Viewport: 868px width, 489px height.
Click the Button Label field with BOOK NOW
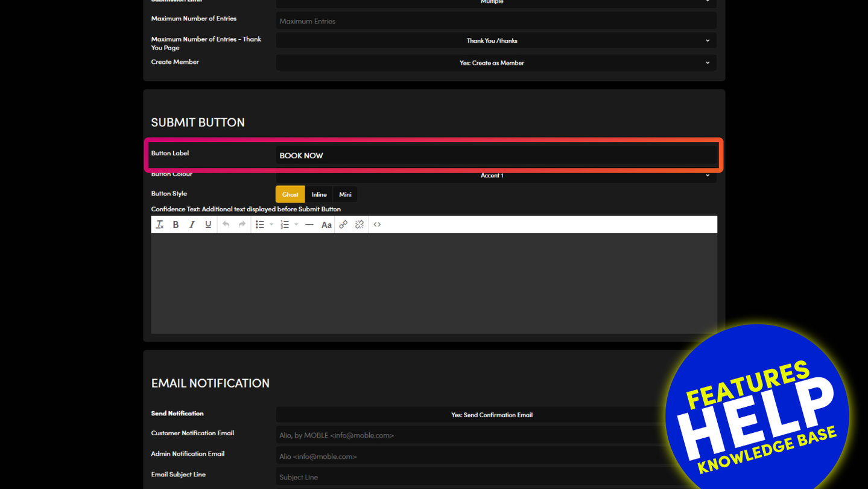pos(496,156)
